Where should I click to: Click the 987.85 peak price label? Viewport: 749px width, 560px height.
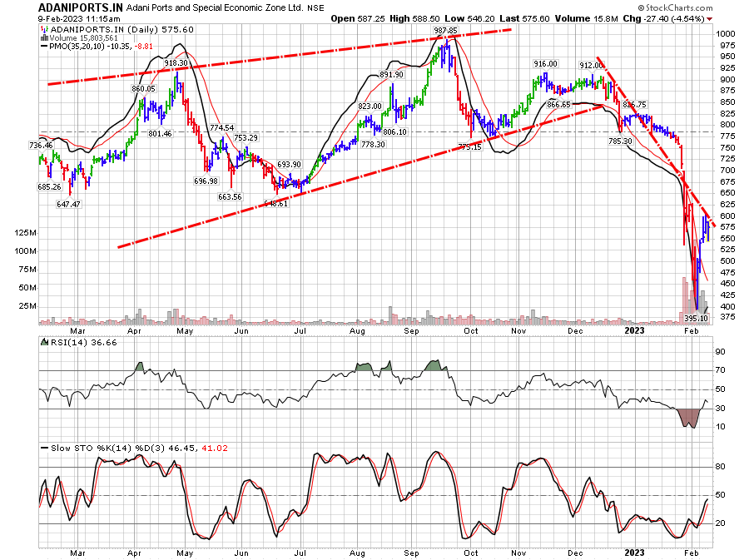tap(446, 30)
